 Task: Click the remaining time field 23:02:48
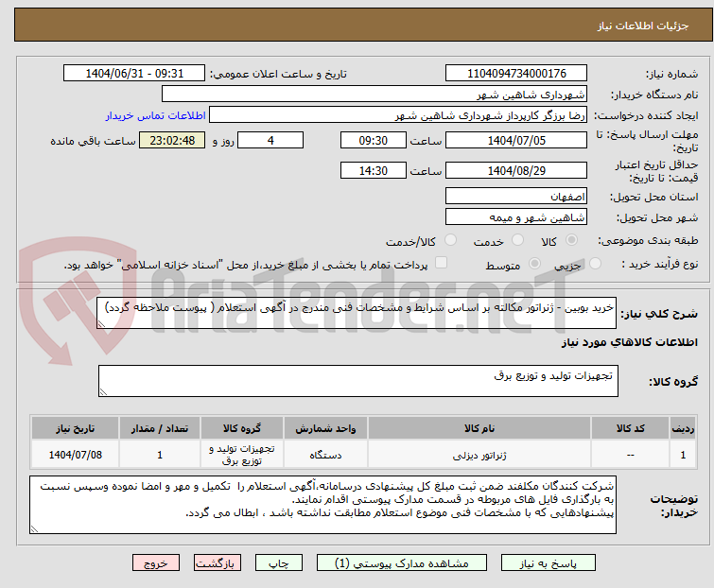point(172,140)
